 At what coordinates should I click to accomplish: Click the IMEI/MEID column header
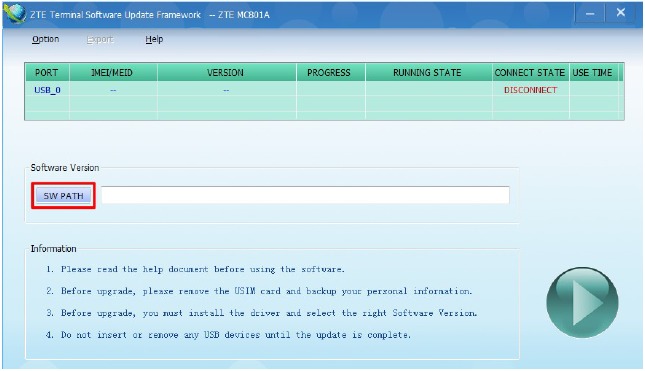tap(113, 72)
